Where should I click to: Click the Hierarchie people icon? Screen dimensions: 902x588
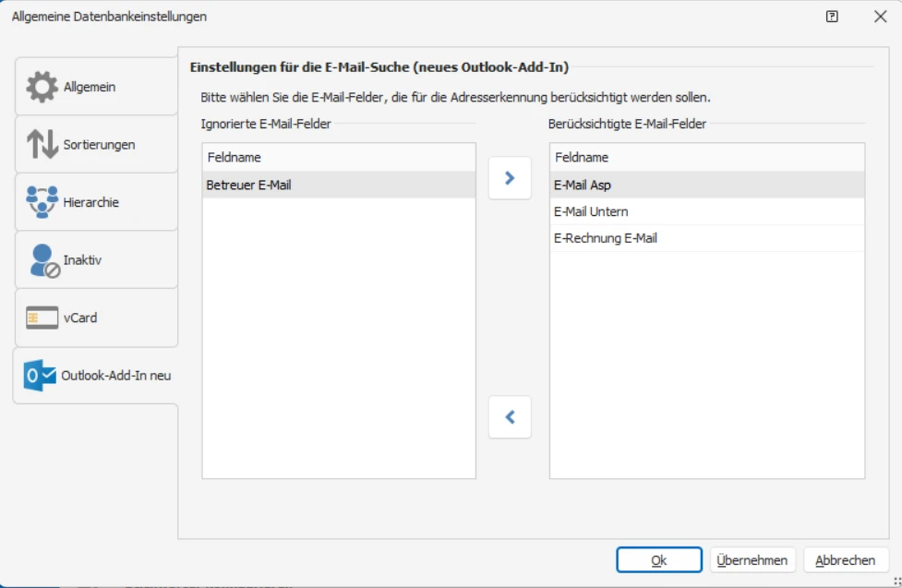pos(42,202)
